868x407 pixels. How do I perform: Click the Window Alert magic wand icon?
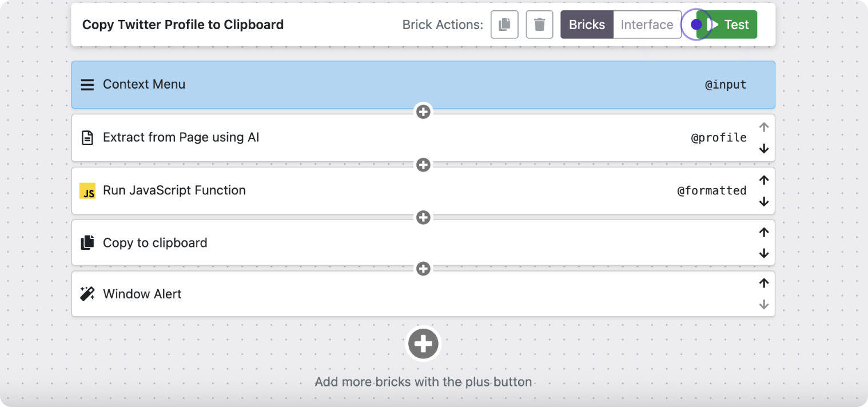tap(87, 294)
